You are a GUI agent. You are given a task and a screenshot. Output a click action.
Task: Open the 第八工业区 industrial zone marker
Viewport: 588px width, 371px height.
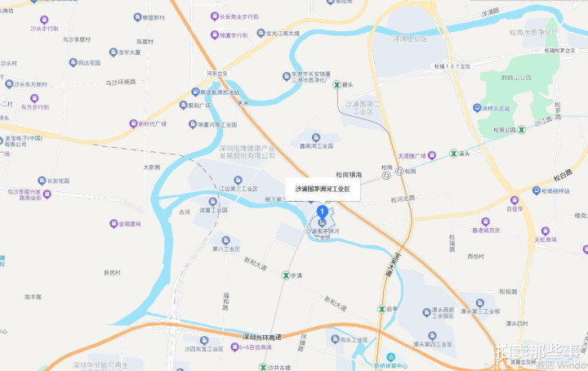(225, 240)
